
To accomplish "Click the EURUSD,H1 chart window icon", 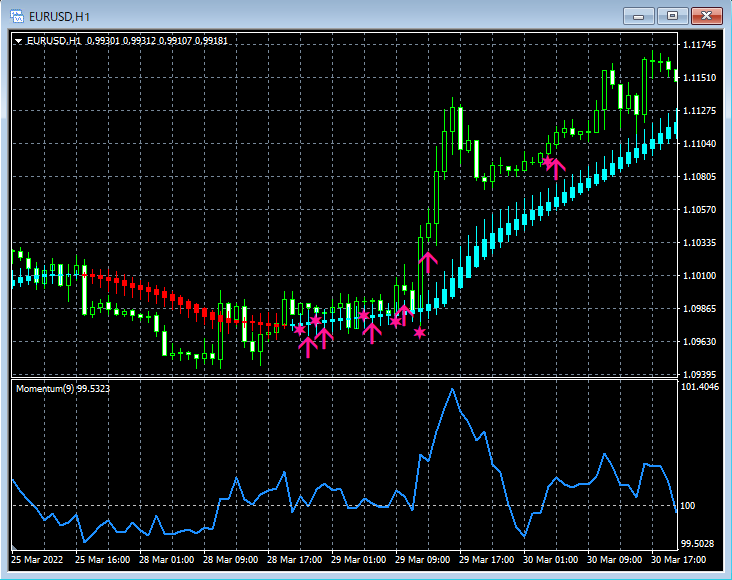I will pyautogui.click(x=17, y=16).
